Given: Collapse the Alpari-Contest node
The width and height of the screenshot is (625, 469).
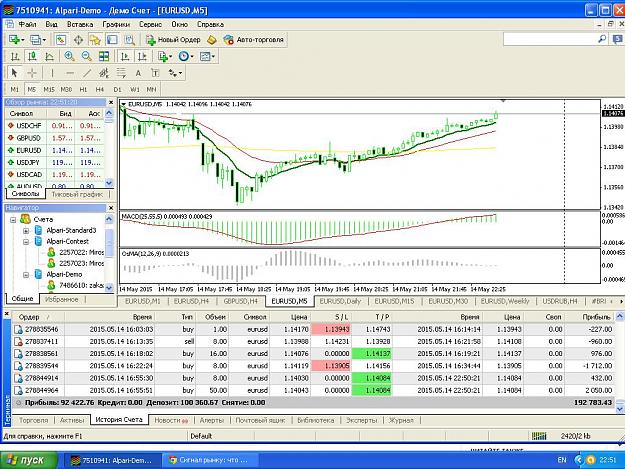Looking at the screenshot, I should pyautogui.click(x=26, y=241).
